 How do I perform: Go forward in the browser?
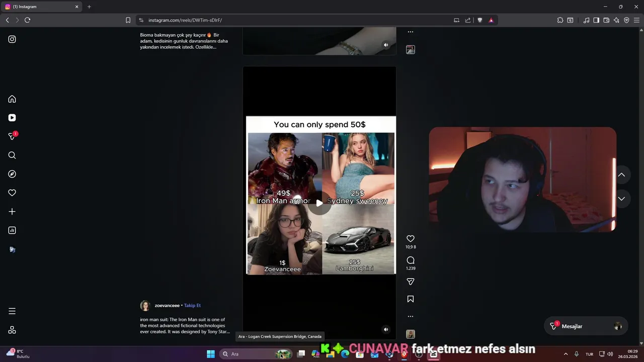[x=17, y=20]
